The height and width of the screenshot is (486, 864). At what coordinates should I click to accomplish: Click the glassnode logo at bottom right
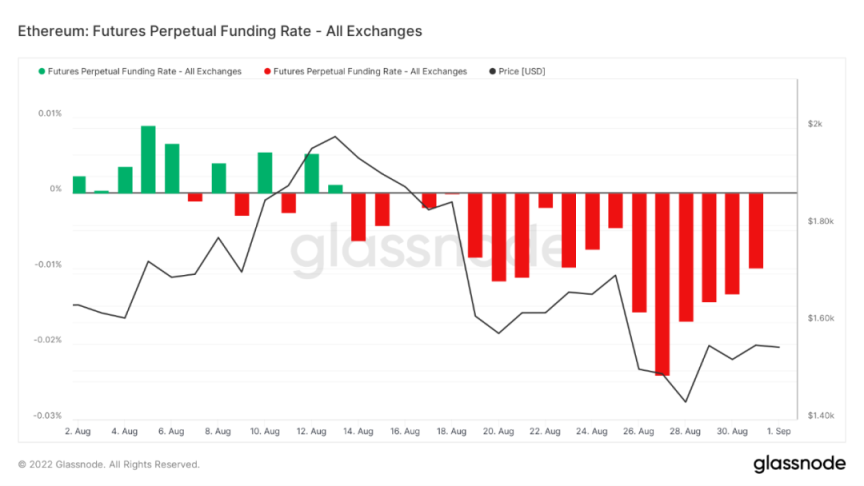click(799, 463)
